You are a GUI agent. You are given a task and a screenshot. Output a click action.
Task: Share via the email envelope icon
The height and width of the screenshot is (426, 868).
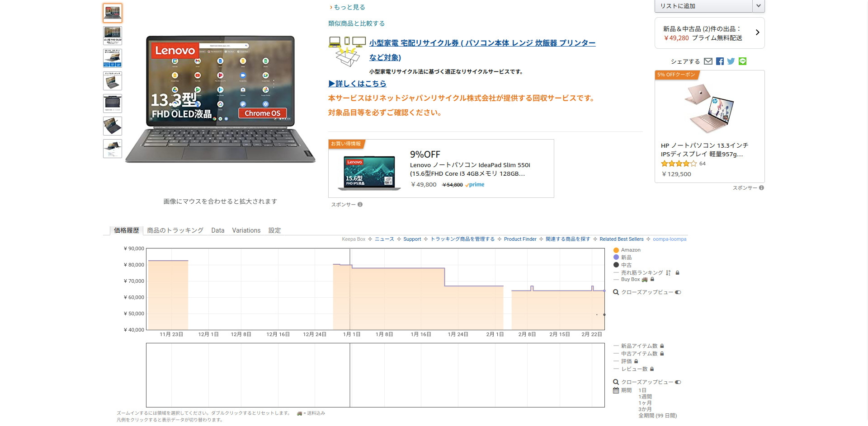pyautogui.click(x=708, y=61)
